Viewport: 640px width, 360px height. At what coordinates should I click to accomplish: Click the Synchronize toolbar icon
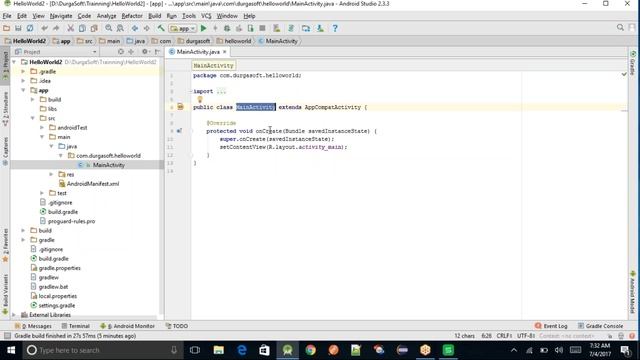tap(30, 28)
